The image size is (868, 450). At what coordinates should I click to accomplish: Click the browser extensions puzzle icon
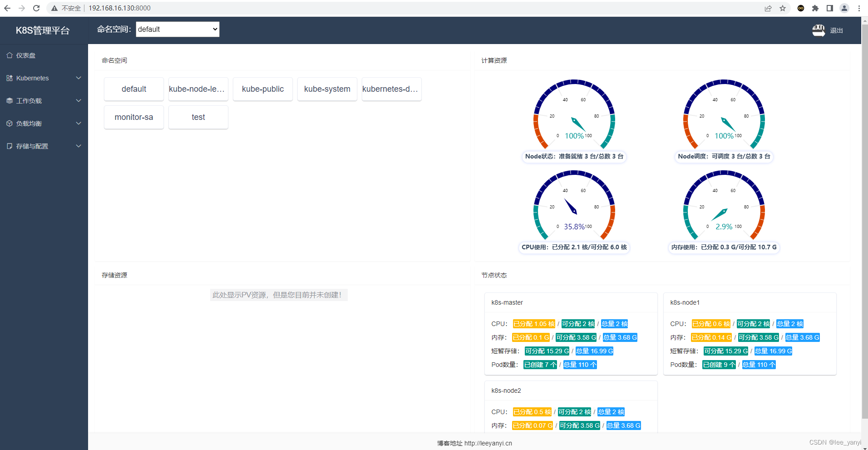pos(815,8)
